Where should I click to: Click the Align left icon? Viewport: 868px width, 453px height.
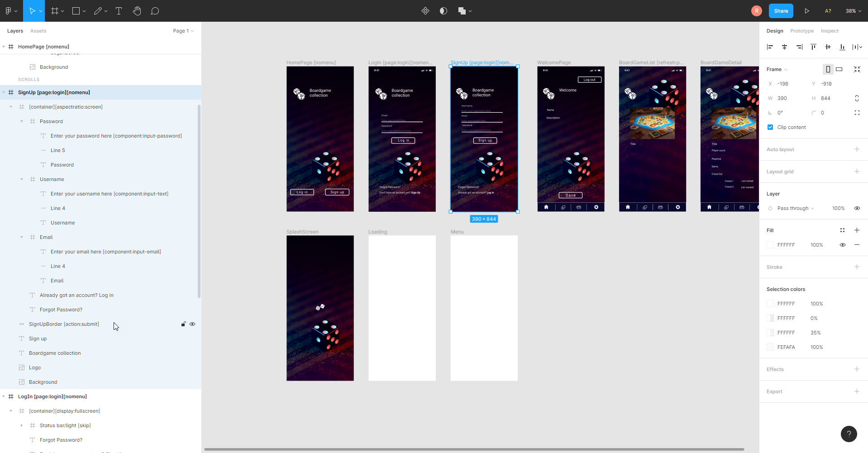coord(770,47)
